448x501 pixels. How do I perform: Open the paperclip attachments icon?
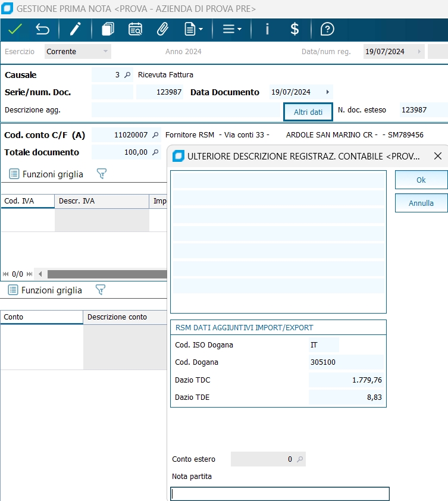click(x=162, y=29)
